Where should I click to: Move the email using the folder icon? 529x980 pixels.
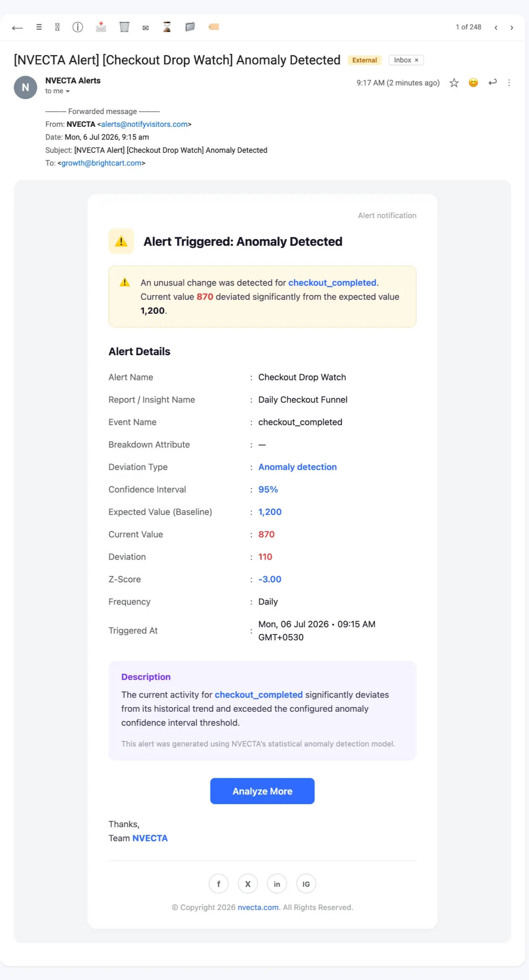click(190, 27)
